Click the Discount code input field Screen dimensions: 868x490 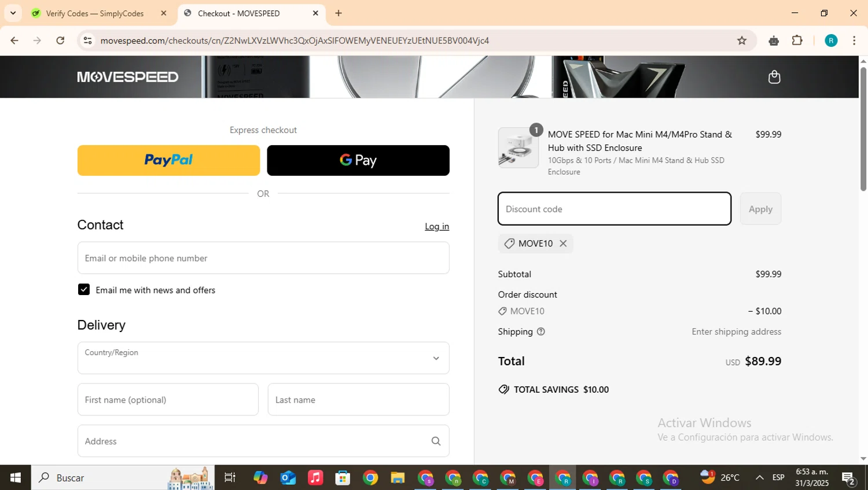coord(615,209)
